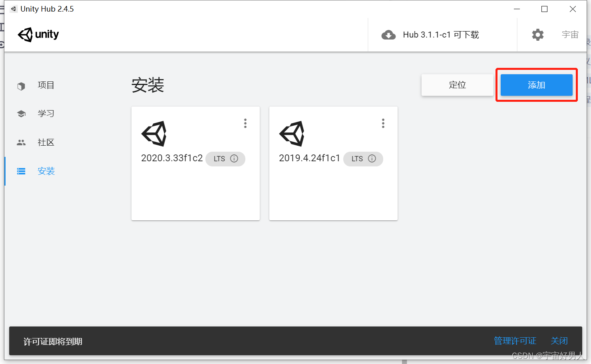
Task: Switch to the 项目 tab
Action: (x=46, y=85)
